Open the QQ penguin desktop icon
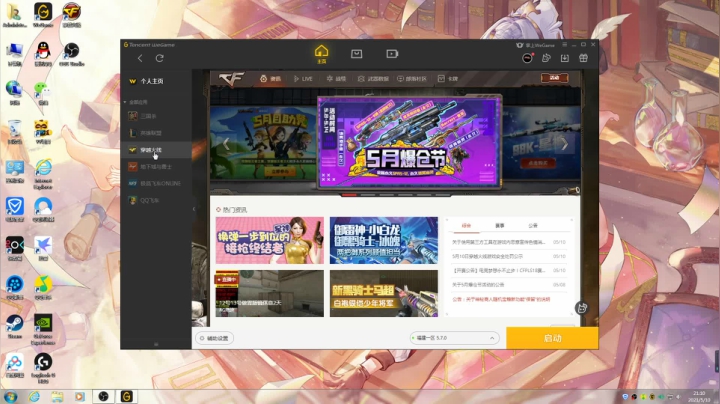This screenshot has height=404, width=720. coord(43,54)
